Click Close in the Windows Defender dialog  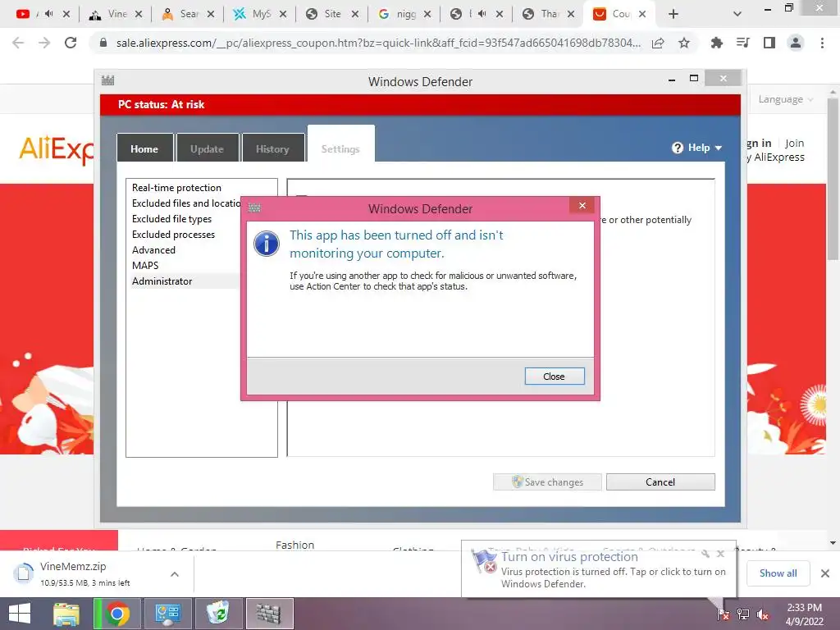554,376
